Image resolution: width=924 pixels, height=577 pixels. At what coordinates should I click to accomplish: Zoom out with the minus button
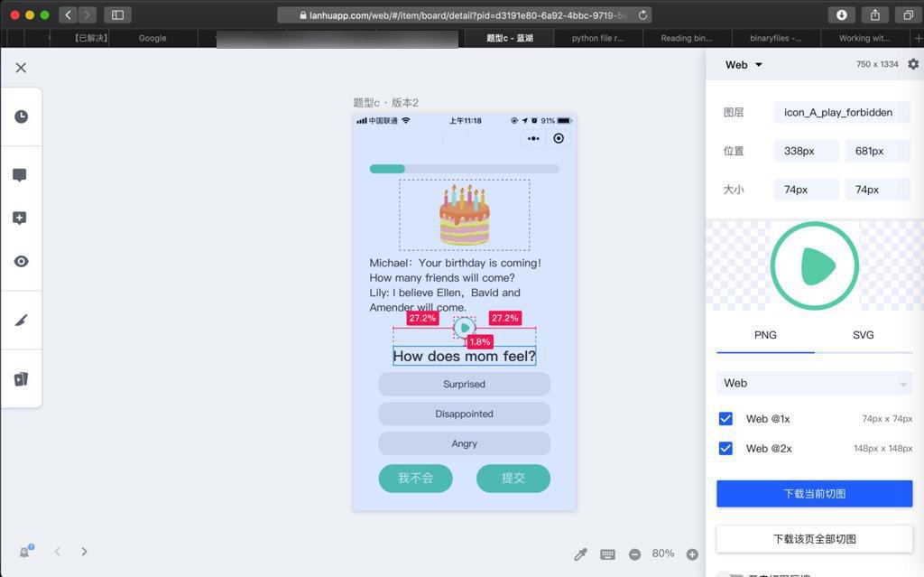click(x=634, y=554)
